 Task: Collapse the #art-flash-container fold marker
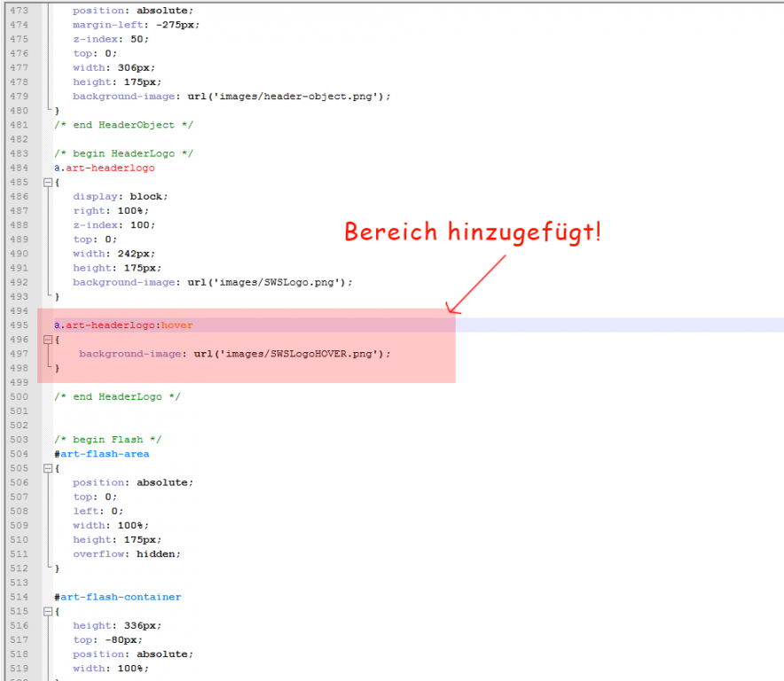pyautogui.click(x=47, y=611)
